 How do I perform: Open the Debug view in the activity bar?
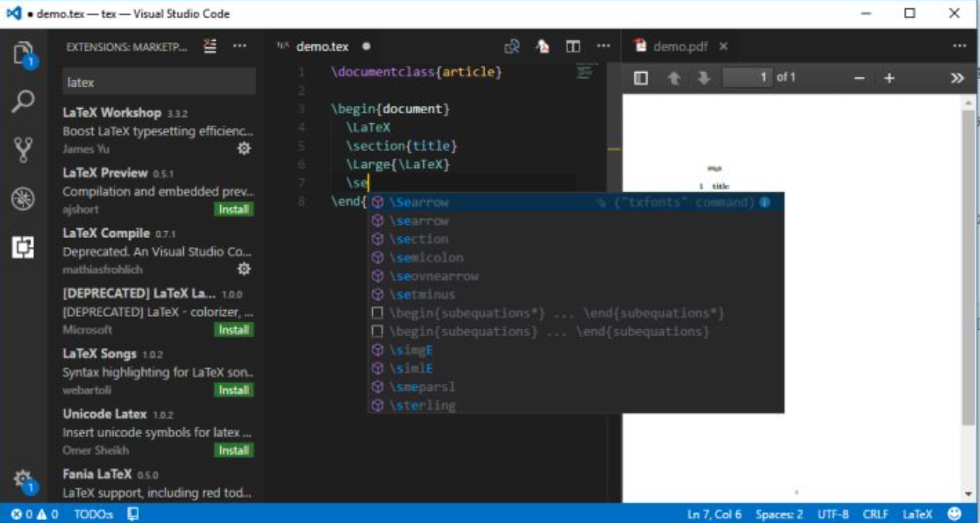(23, 198)
